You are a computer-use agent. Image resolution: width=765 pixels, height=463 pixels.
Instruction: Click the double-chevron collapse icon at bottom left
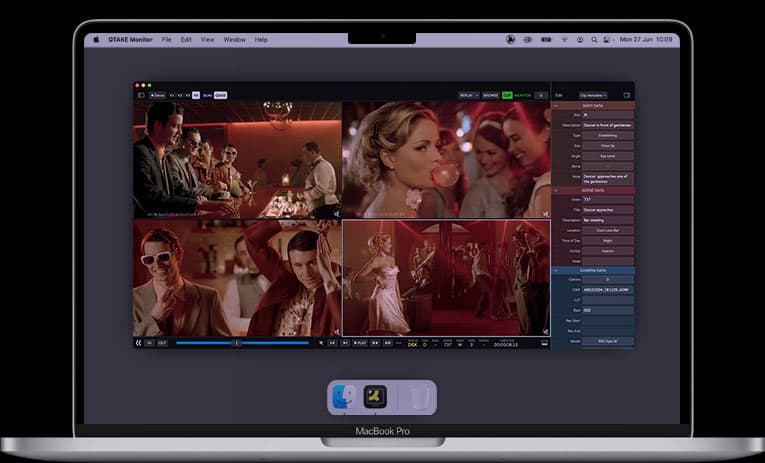(139, 343)
